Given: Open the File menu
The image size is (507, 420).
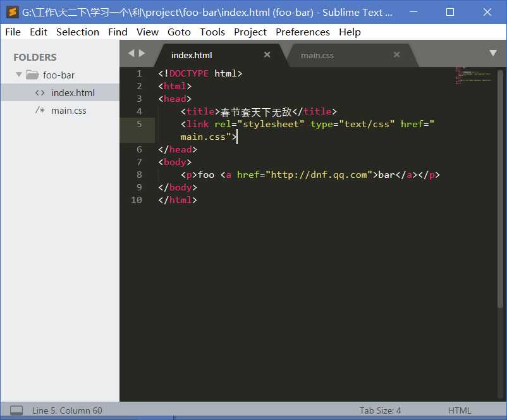Looking at the screenshot, I should click(x=13, y=32).
